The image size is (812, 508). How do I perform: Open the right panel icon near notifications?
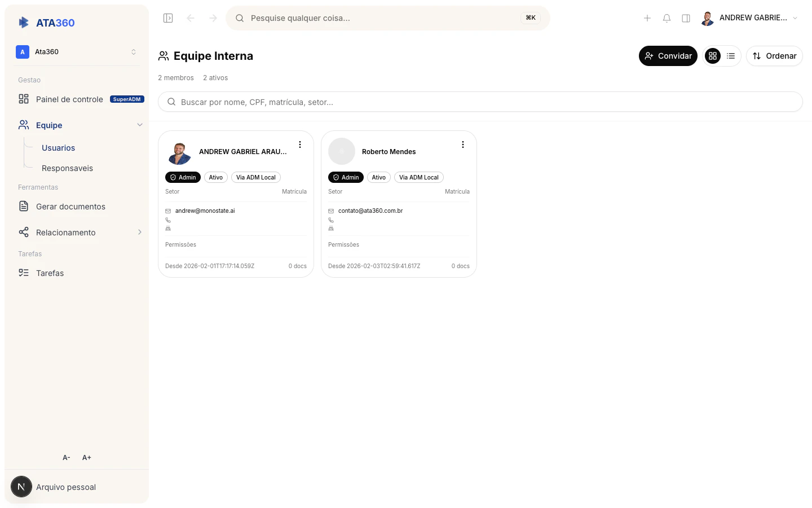(x=686, y=17)
